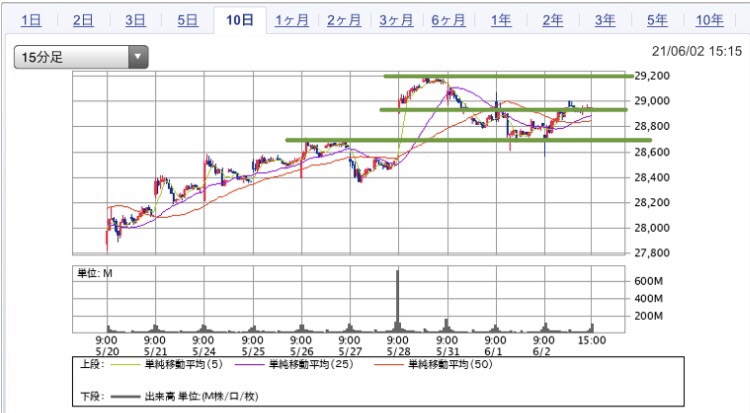750x413 pixels.
Task: Switch to the 2ヶ月 period tab
Action: click(344, 21)
